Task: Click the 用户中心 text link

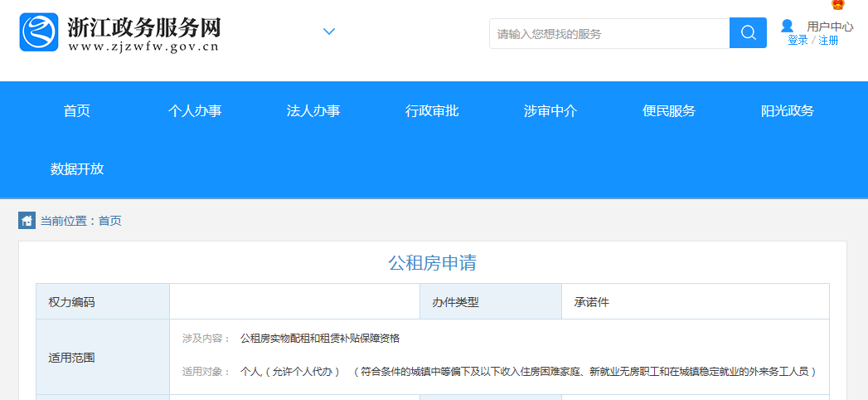Action: pyautogui.click(x=830, y=27)
